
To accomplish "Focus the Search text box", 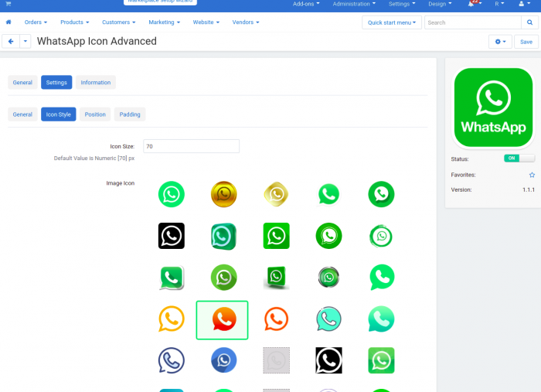I will 473,22.
